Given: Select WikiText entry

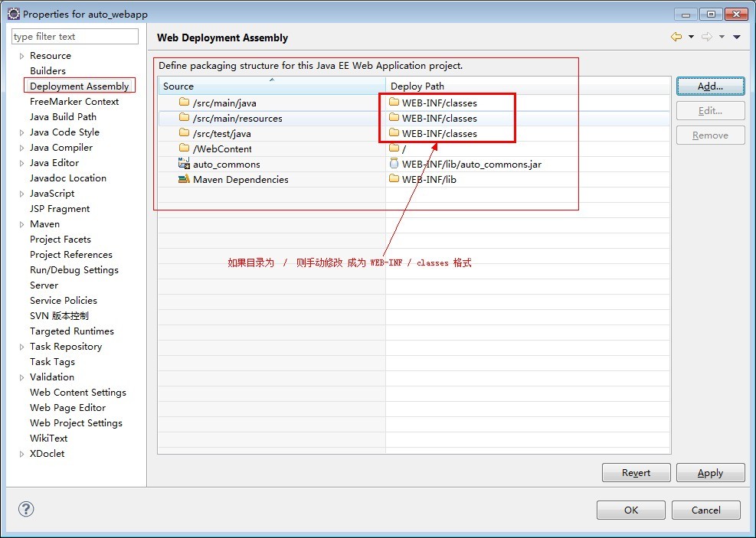Looking at the screenshot, I should click(x=49, y=439).
